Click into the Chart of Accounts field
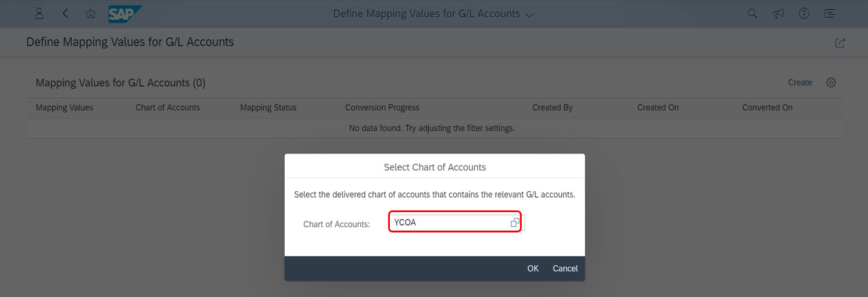The image size is (868, 297). point(449,223)
